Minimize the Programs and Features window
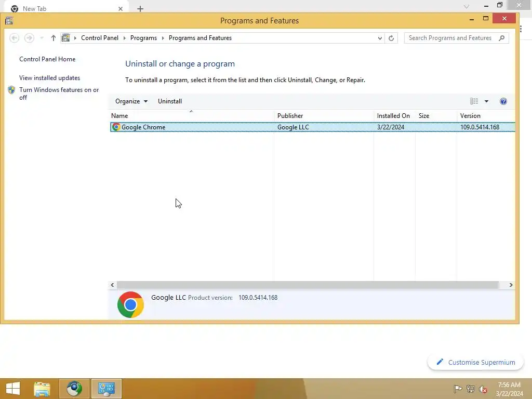 (x=472, y=19)
